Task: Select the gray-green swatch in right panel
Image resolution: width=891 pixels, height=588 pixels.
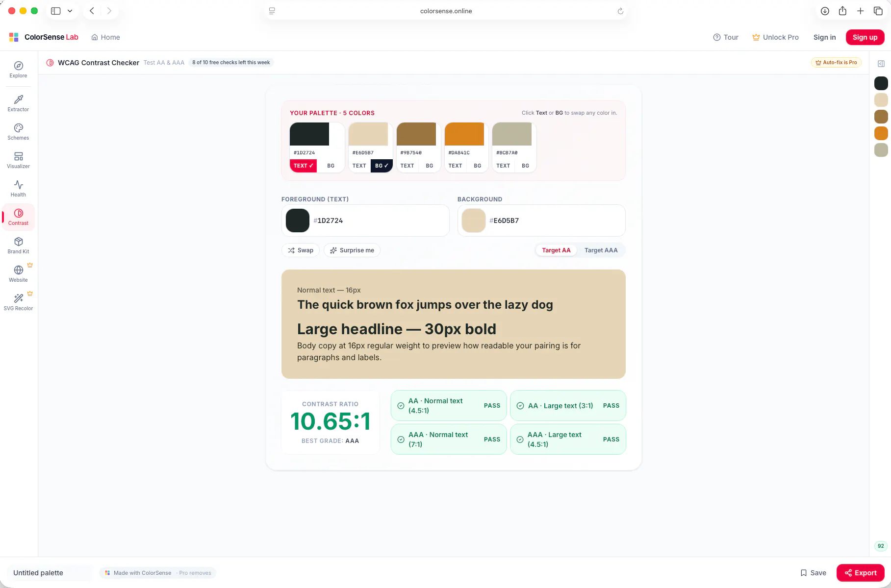Action: 881,150
